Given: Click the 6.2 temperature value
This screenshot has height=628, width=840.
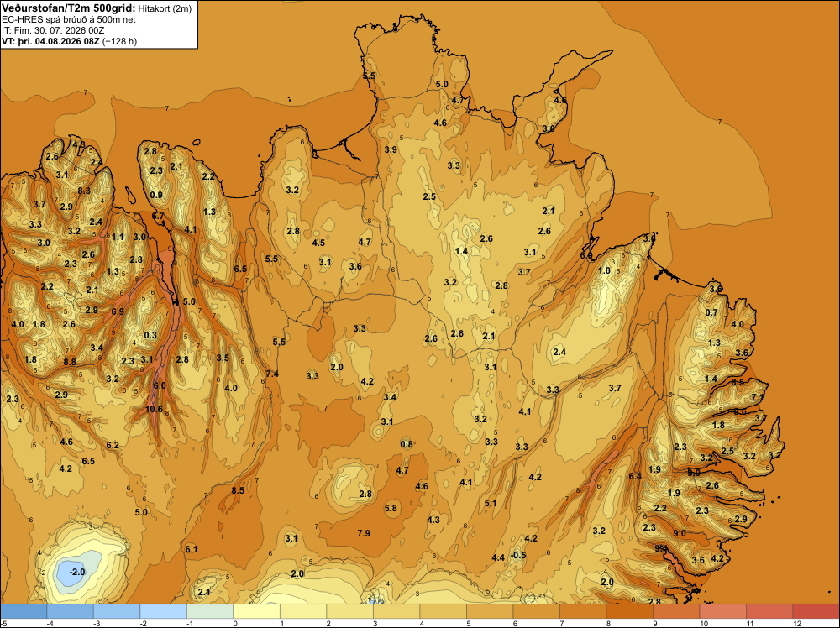Looking at the screenshot, I should (x=113, y=445).
